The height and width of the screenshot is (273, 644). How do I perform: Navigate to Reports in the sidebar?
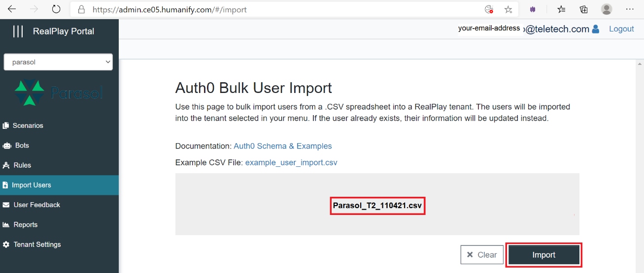(25, 225)
